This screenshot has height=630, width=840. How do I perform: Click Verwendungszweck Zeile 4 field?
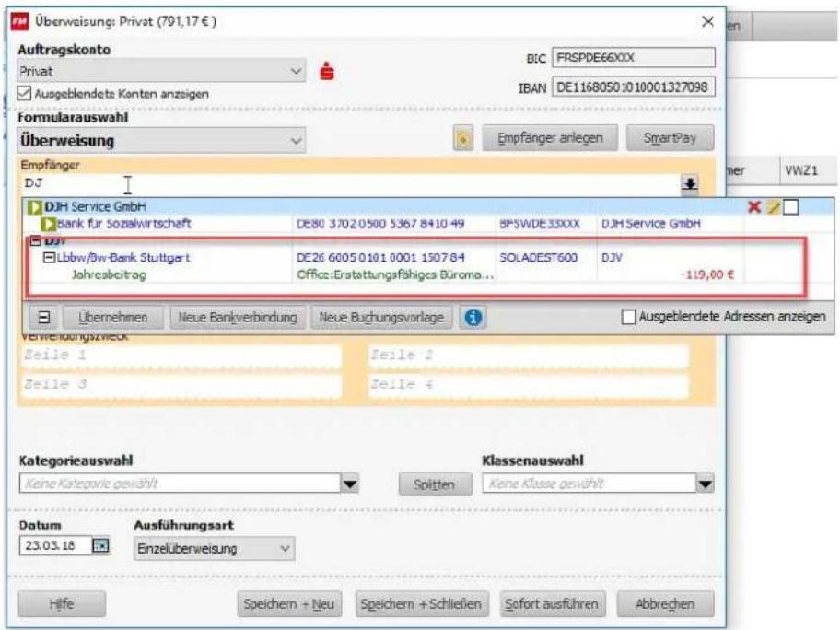528,385
